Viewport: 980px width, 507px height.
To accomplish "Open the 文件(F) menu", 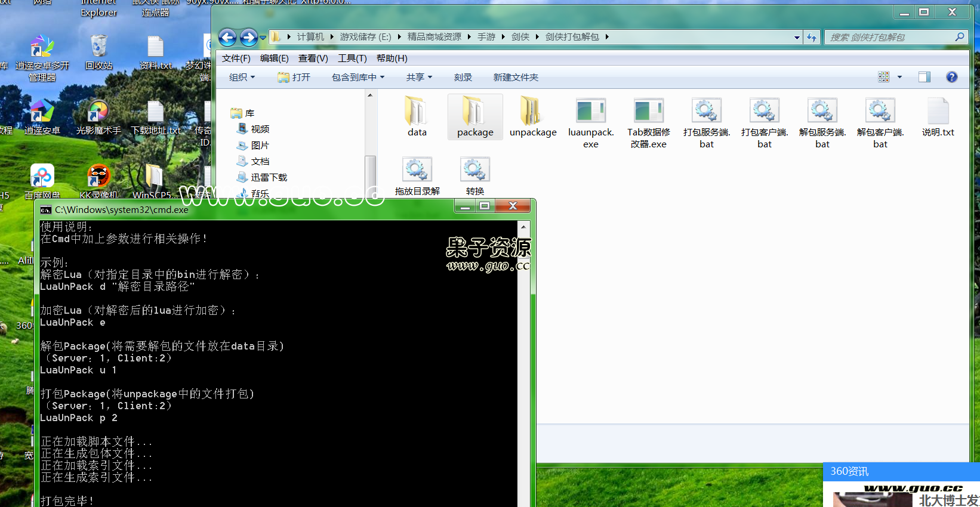I will (x=236, y=58).
